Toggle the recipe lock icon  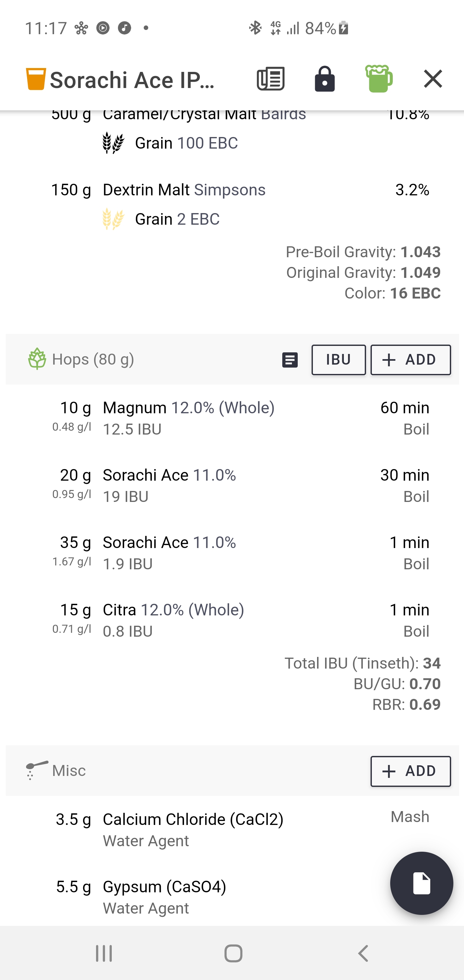tap(325, 79)
